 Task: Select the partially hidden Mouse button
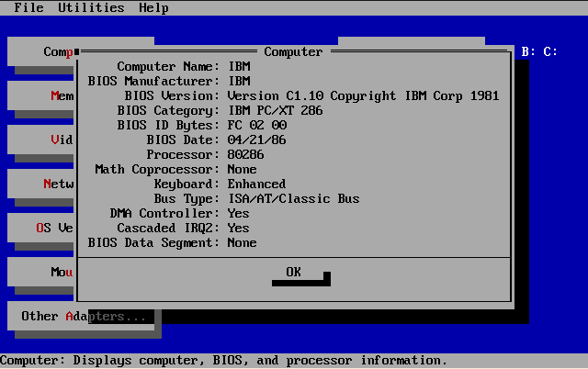click(x=40, y=272)
